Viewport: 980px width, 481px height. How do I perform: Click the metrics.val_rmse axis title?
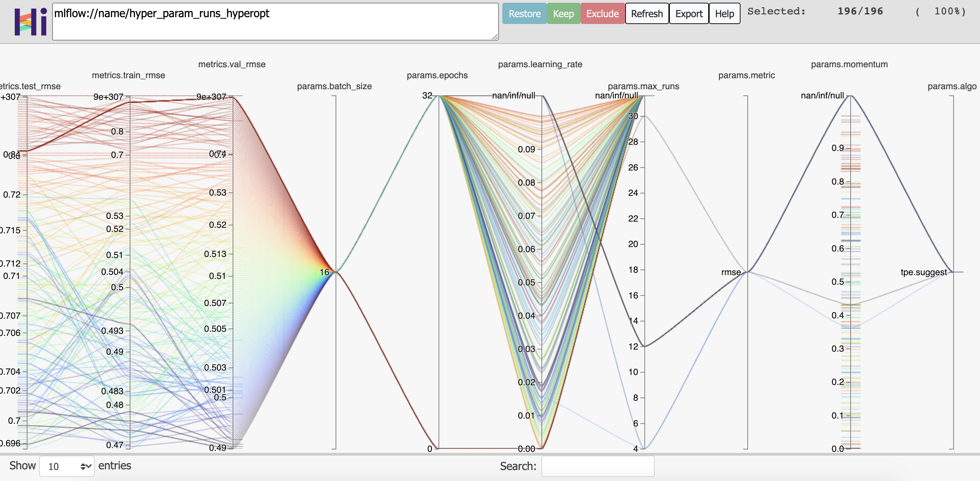click(x=232, y=64)
